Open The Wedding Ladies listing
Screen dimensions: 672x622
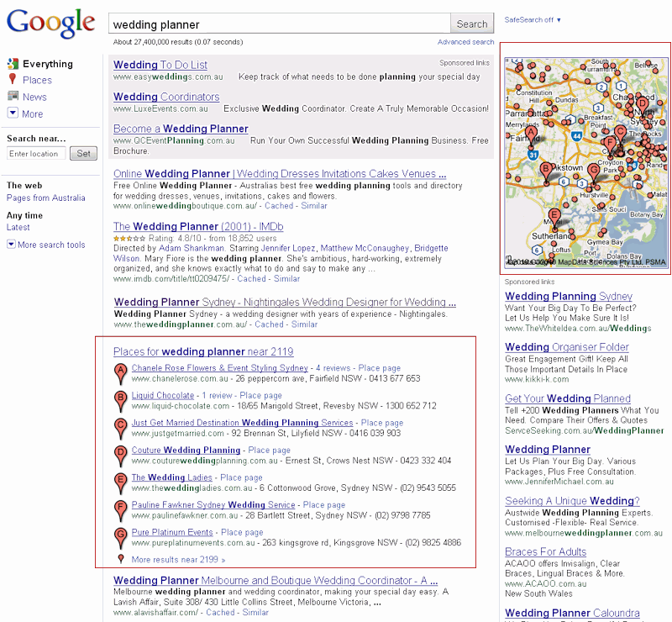point(172,477)
